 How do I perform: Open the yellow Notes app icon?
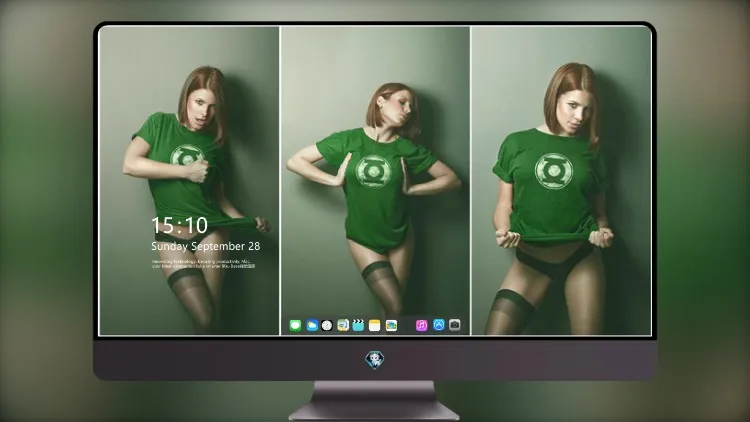pos(375,325)
